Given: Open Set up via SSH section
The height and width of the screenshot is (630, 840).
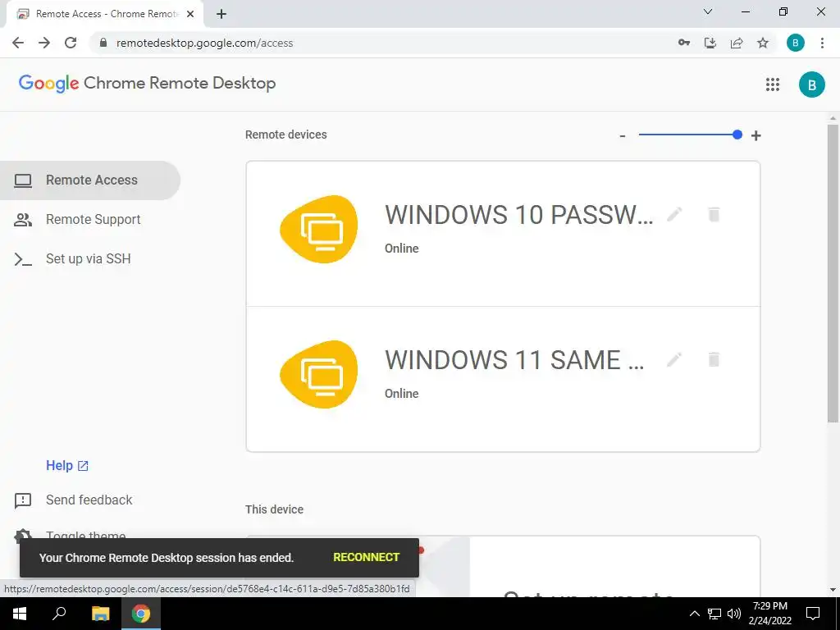Looking at the screenshot, I should 90,258.
